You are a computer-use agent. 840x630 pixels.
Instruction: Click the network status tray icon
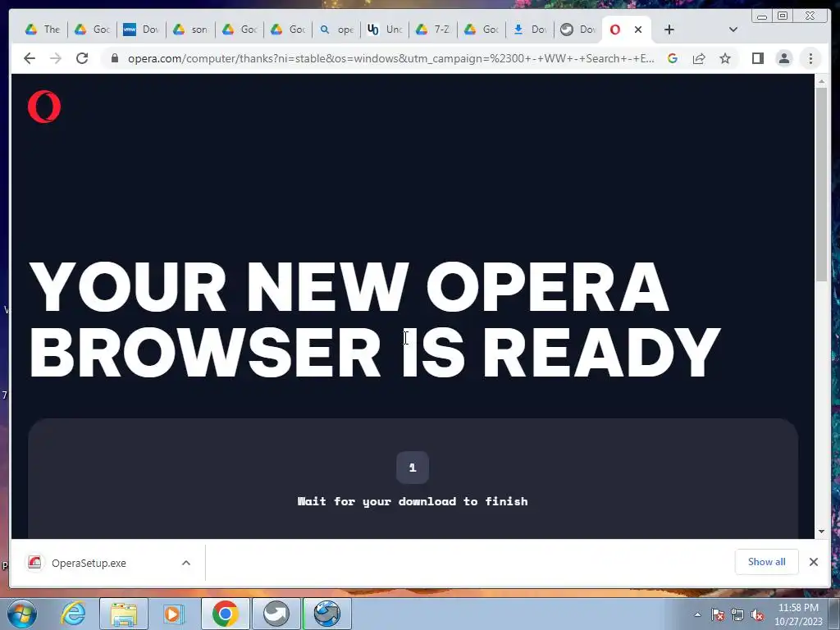pyautogui.click(x=737, y=614)
